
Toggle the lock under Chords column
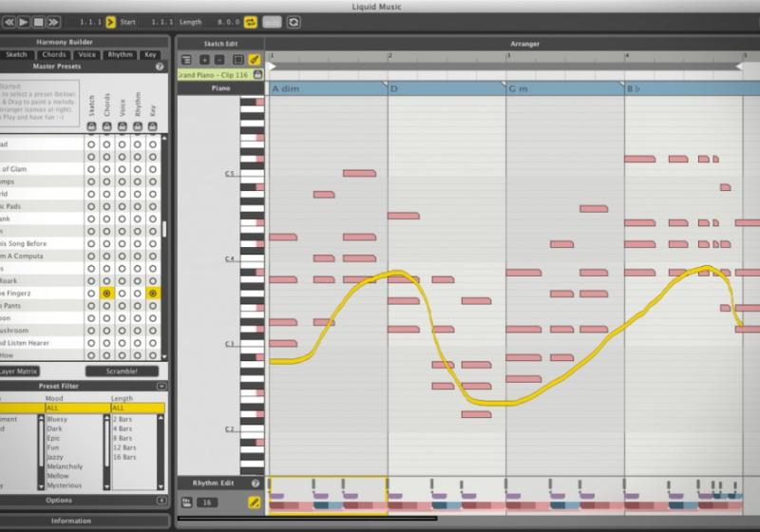click(106, 126)
